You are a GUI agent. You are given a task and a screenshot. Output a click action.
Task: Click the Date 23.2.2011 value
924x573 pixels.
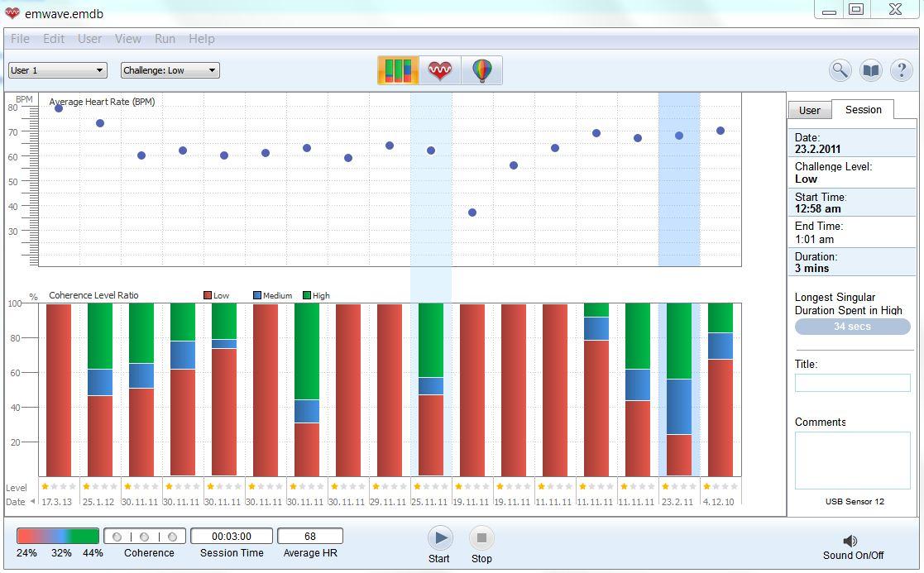click(x=817, y=150)
